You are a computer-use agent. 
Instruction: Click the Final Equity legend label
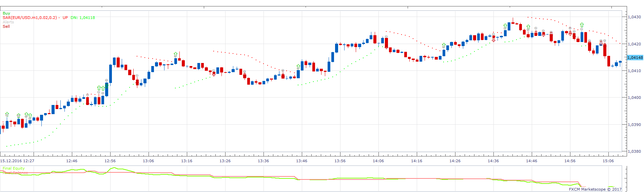click(x=14, y=168)
